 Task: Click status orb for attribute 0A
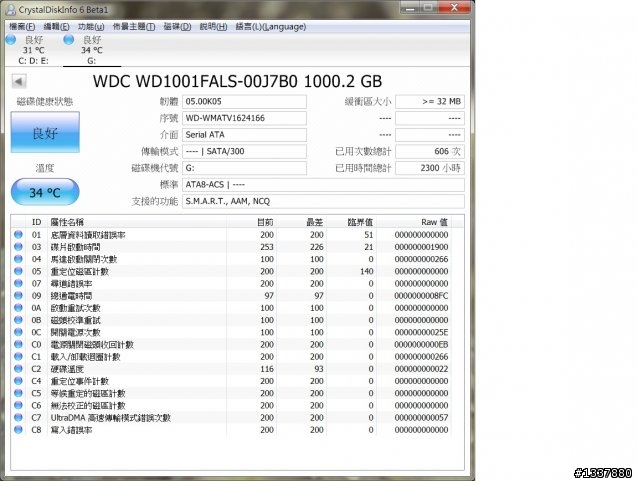tap(18, 308)
